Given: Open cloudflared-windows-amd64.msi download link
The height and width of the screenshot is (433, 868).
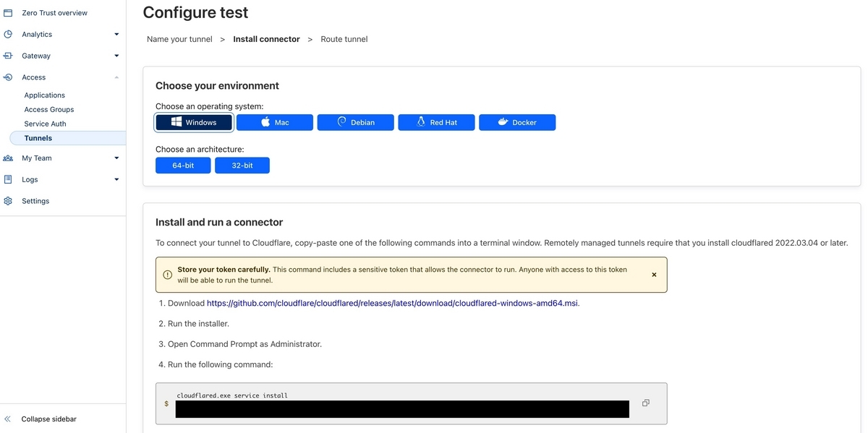Looking at the screenshot, I should (393, 304).
